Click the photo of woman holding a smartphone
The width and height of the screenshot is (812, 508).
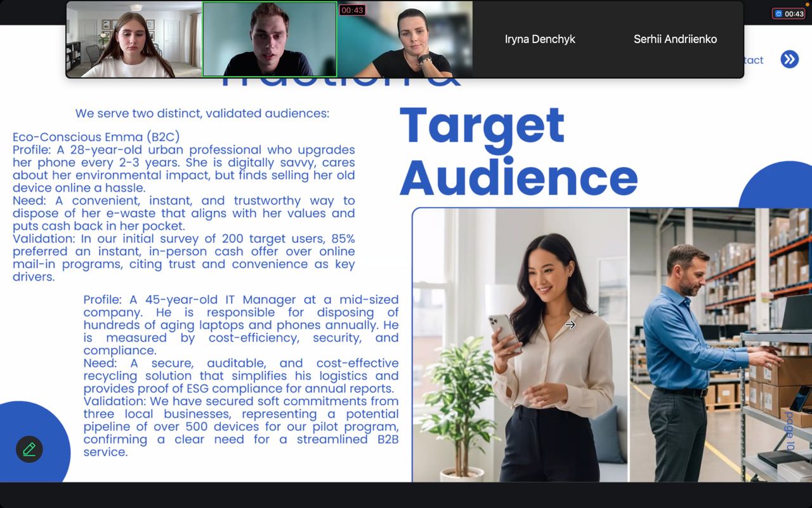521,345
